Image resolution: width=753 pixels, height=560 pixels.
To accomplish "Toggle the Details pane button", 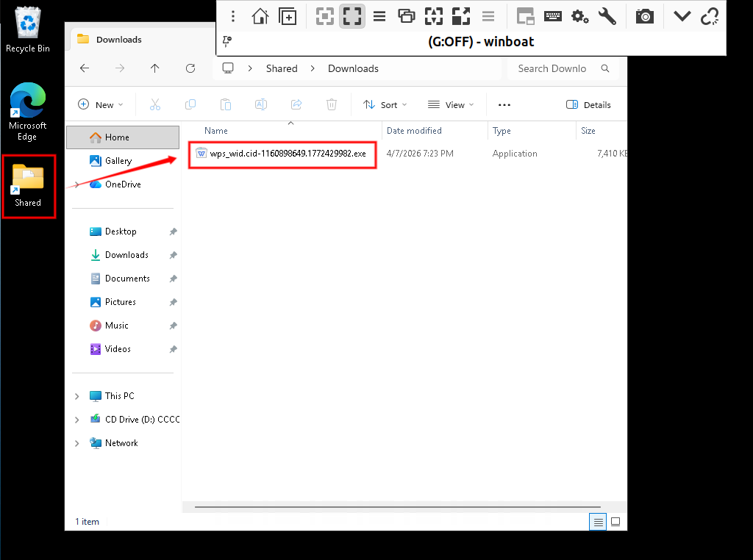I will (589, 105).
